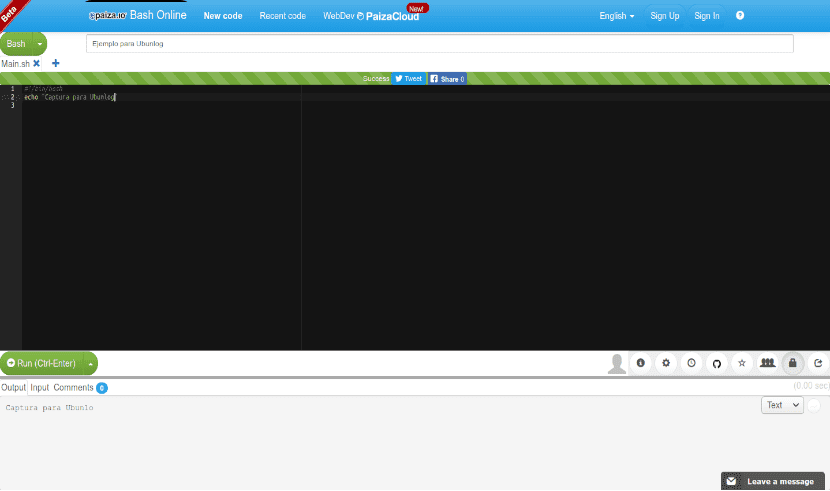This screenshot has width=830, height=491.
Task: Open the GitHub icon button
Action: 717,363
